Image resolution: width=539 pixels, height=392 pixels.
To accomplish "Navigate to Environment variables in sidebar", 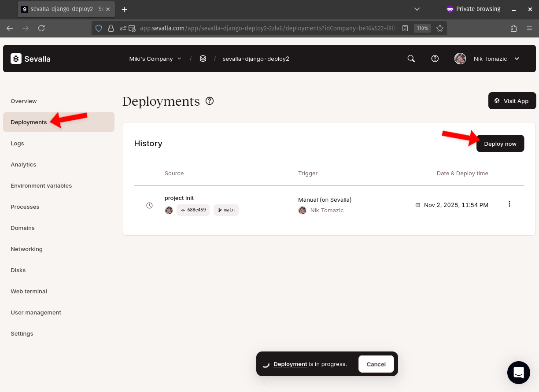I will [x=41, y=185].
